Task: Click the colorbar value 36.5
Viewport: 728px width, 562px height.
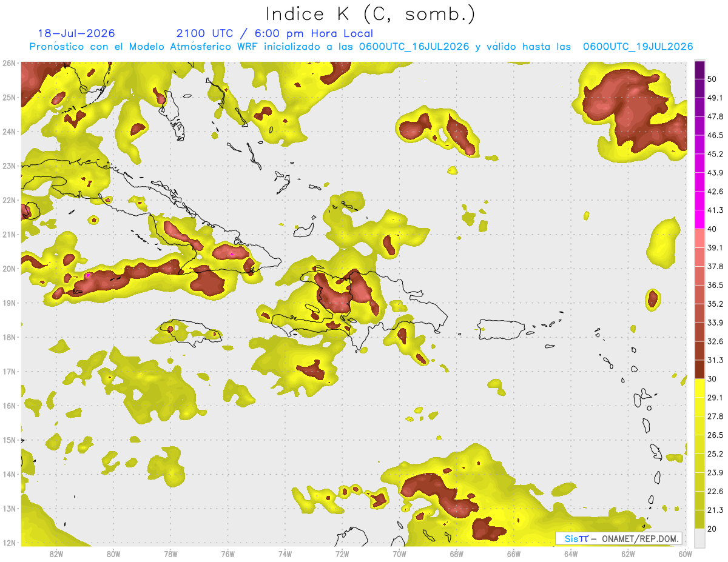Action: click(715, 285)
